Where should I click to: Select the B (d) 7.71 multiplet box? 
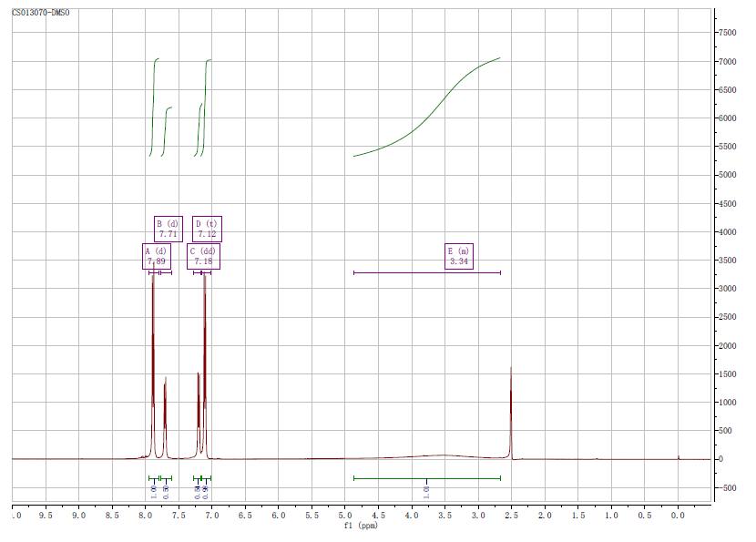(x=168, y=229)
